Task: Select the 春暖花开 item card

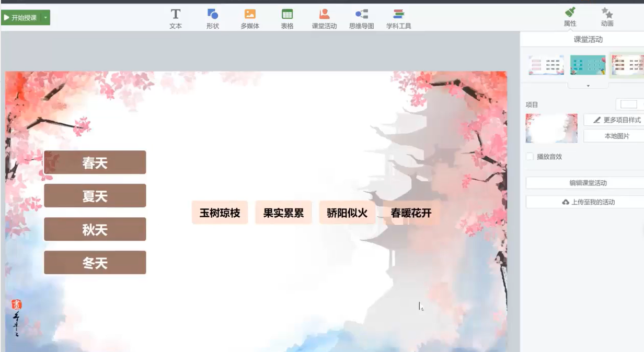Action: 411,213
